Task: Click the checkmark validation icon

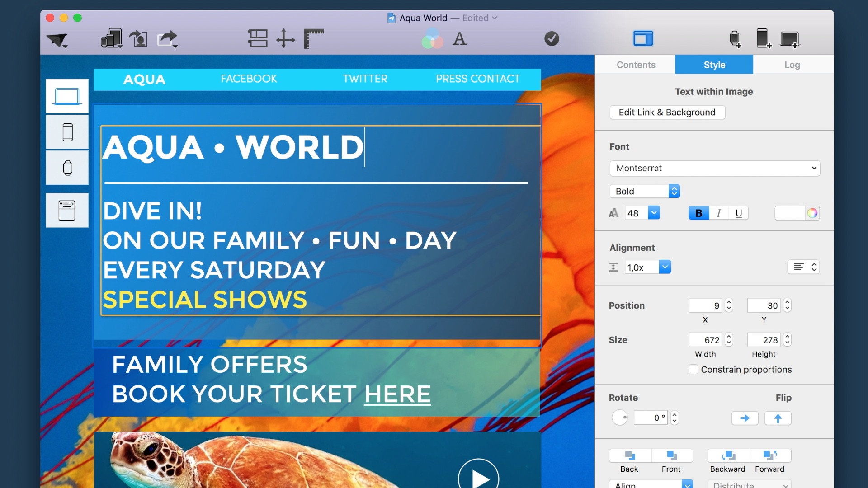Action: point(552,38)
